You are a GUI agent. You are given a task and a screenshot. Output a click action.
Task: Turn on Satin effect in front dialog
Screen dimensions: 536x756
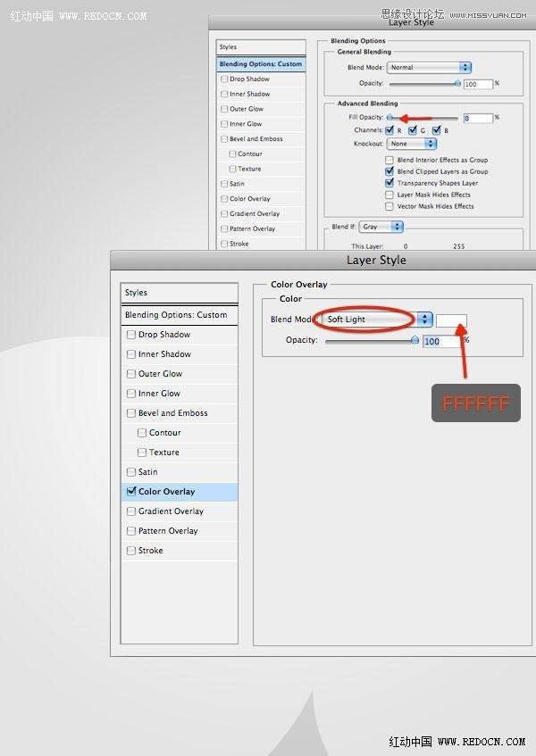coord(131,472)
